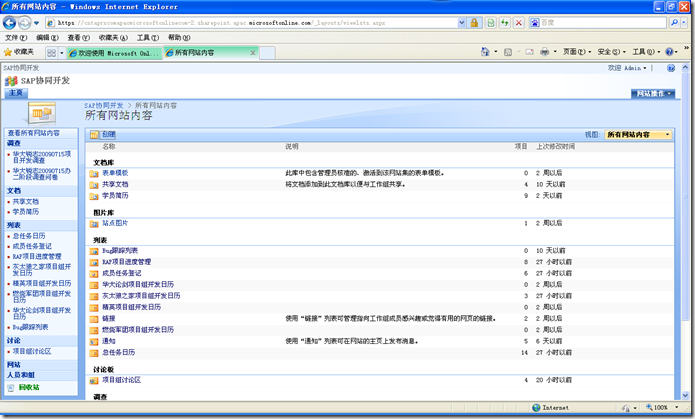Image resolution: width=695 pixels, height=419 pixels.
Task: Open the Quick Tabs list dropdown arrow
Action: (x=62, y=53)
